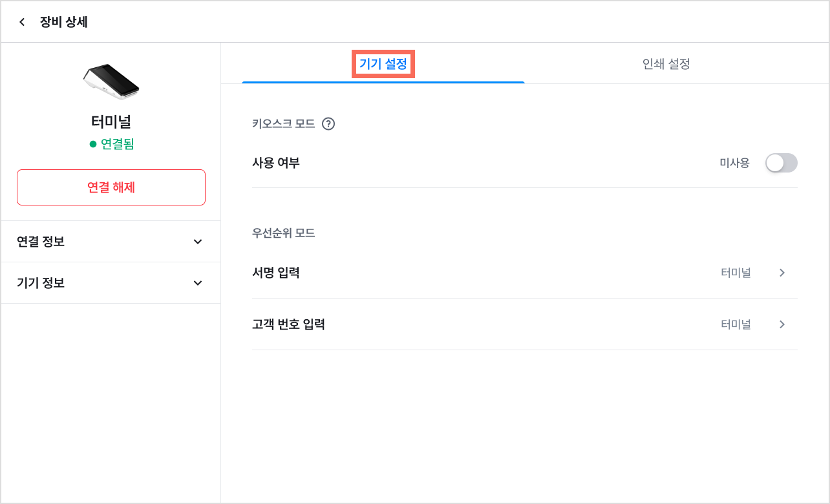The width and height of the screenshot is (830, 504).
Task: Click the right arrow on 고객 번호 입력 row
Action: point(782,324)
